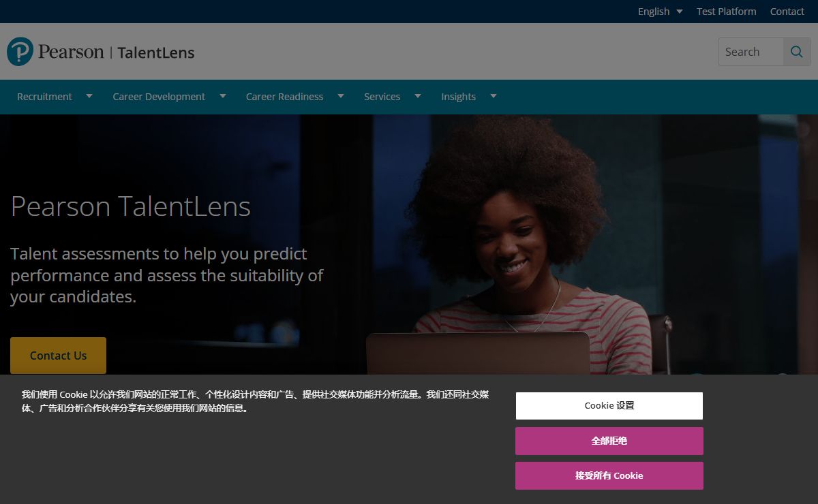Image resolution: width=818 pixels, height=504 pixels.
Task: Expand the Career Readiness menu arrow
Action: pyautogui.click(x=341, y=96)
